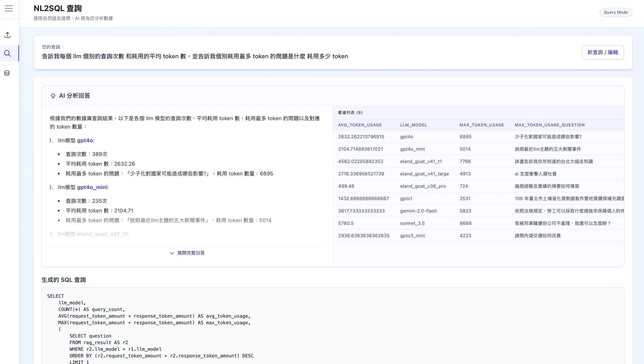
Task: Click the upload icon in sidebar
Action: click(x=7, y=35)
